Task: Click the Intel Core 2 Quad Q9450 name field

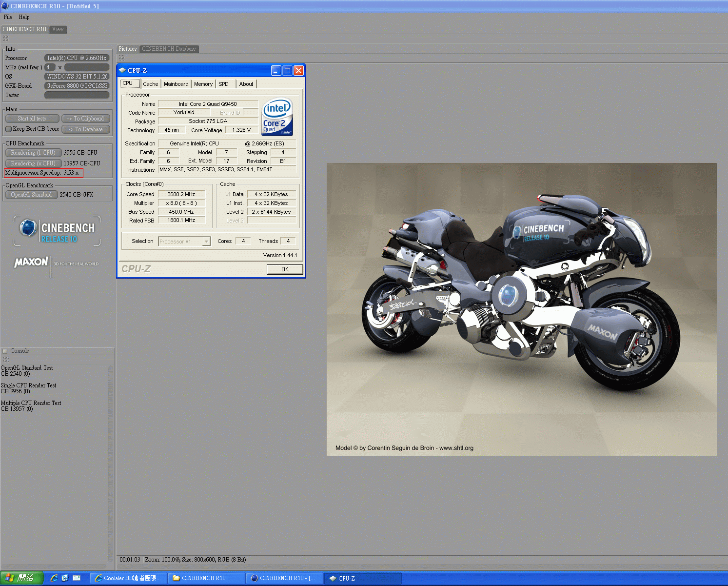Action: [208, 104]
